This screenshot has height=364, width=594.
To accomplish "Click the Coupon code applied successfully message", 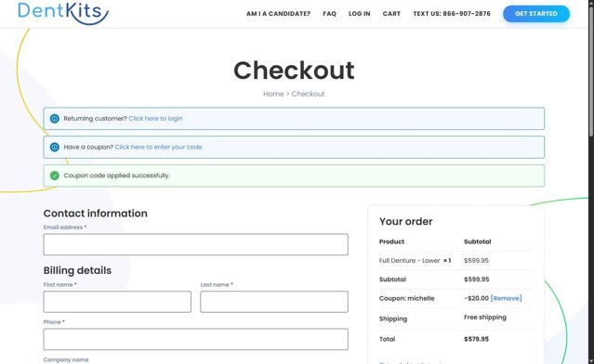I will [117, 175].
